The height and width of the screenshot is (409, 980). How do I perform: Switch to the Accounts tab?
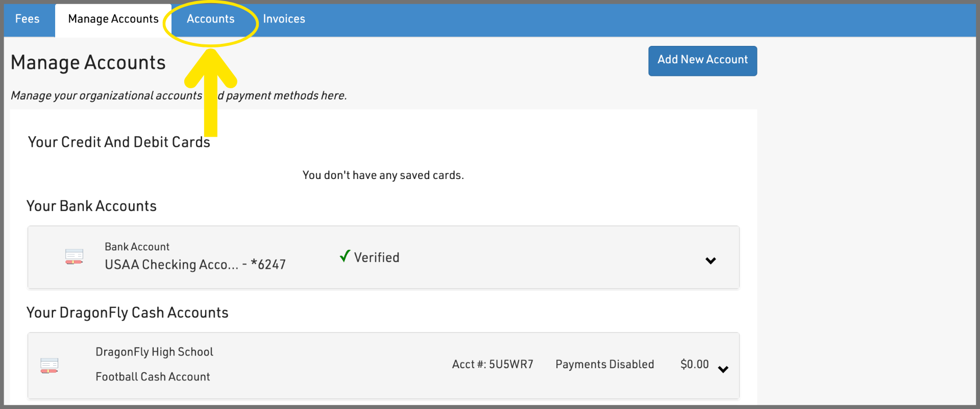coord(210,19)
